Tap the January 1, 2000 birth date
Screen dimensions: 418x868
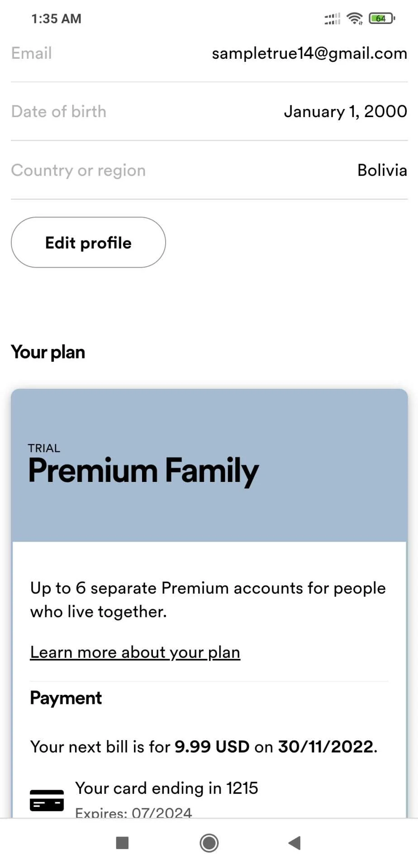click(x=346, y=112)
